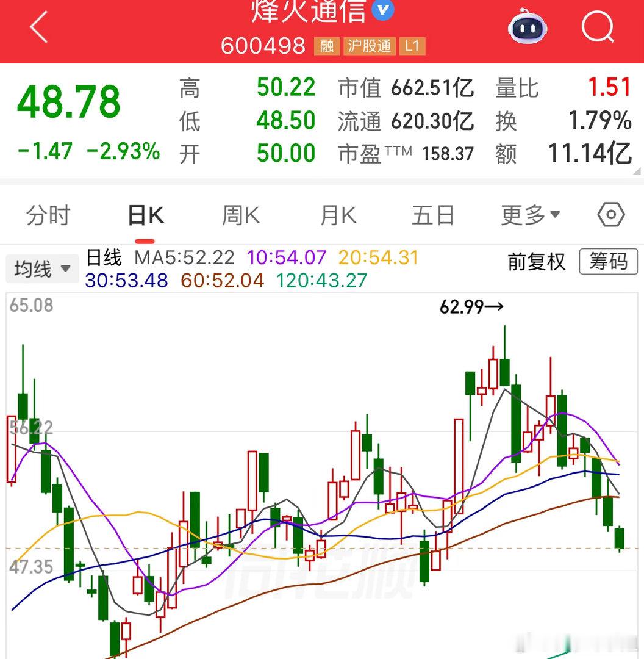Tap the 日线 chart label
Image resolution: width=644 pixels, height=659 pixels.
point(104,257)
